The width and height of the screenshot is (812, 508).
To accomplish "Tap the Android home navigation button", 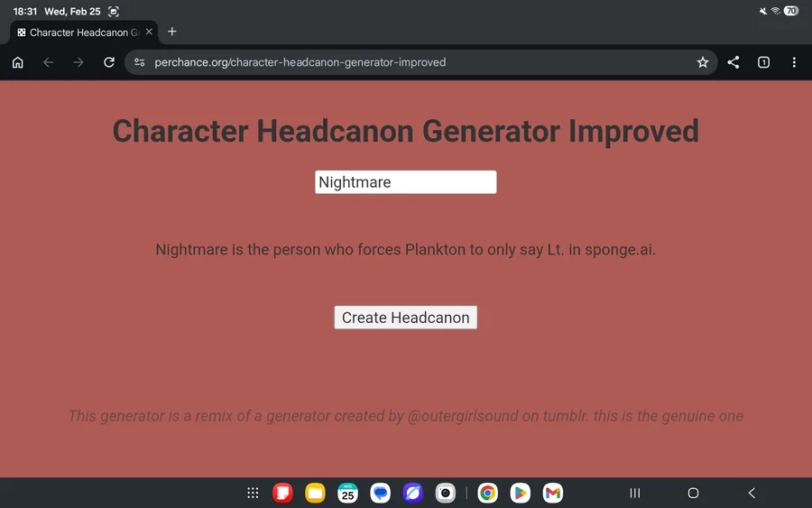I will pos(693,493).
